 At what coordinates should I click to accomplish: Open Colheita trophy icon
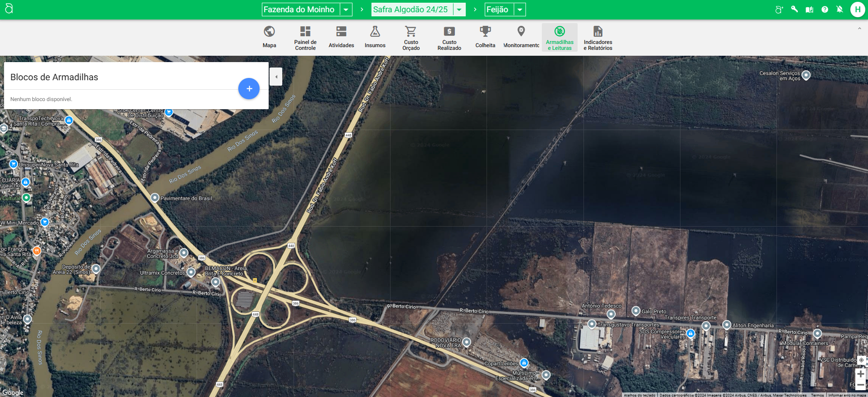485,37
